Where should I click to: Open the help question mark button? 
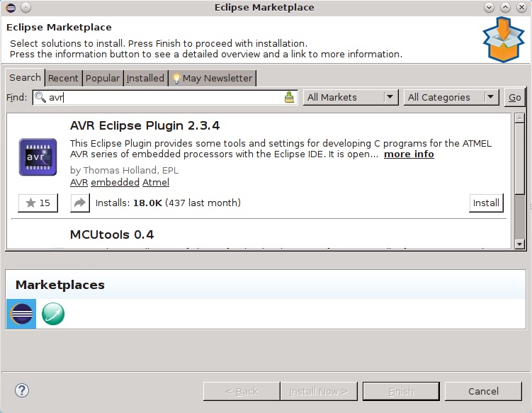click(22, 390)
